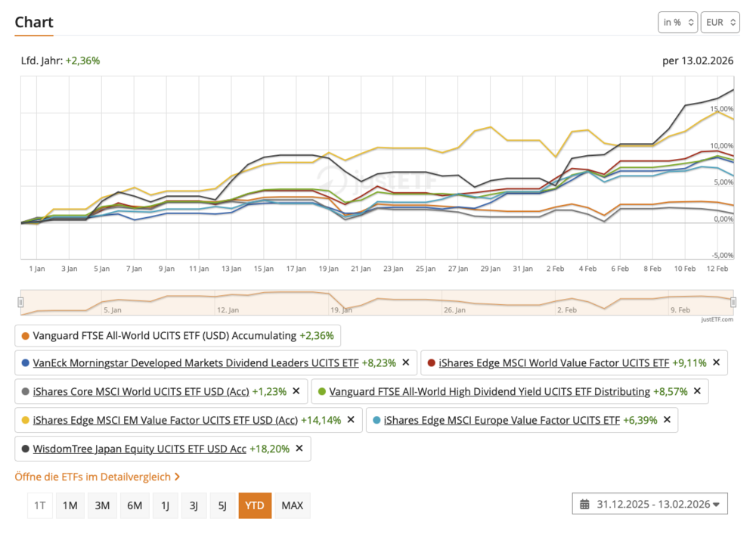Click teal dot of iShares Europe Value Factor
756x541 pixels.
tap(376, 421)
